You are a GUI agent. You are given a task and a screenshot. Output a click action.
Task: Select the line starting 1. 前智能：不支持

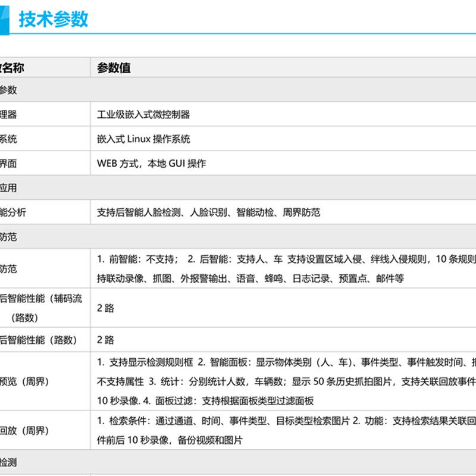(286, 259)
